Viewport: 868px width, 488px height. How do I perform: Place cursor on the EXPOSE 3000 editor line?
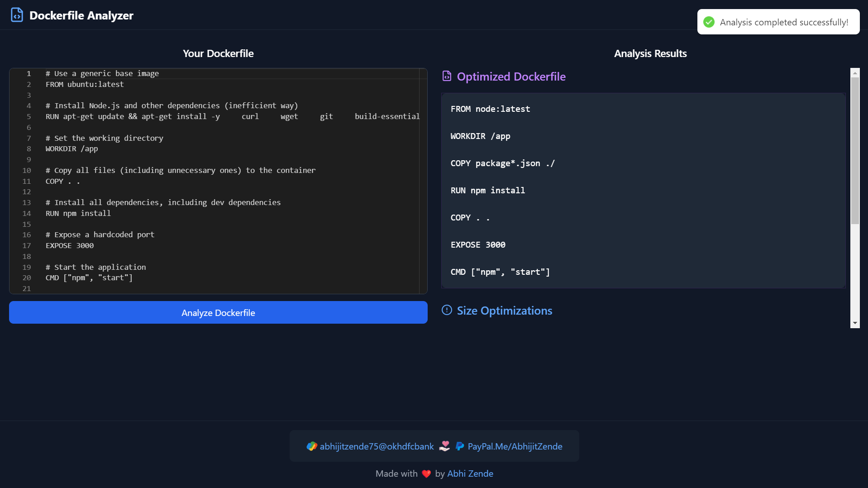(x=70, y=245)
